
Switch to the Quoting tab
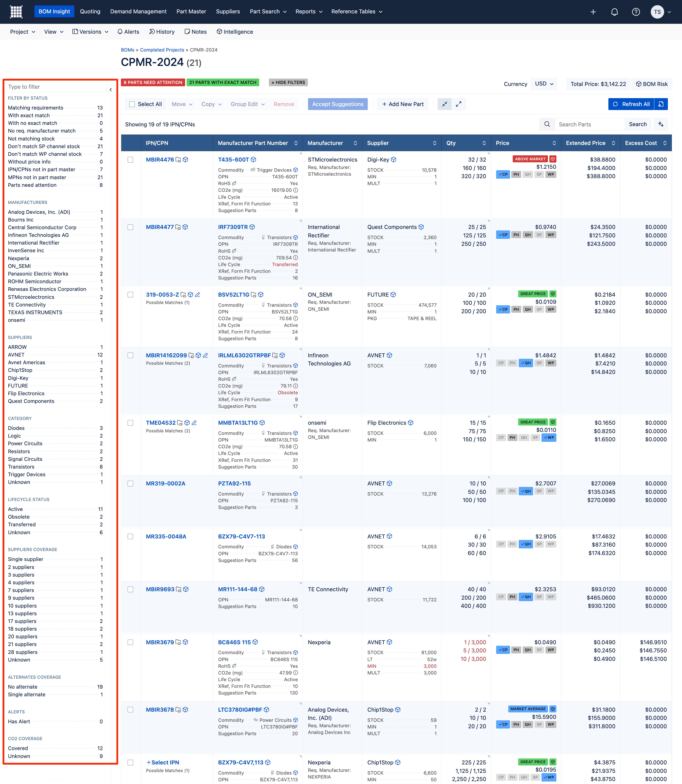point(90,11)
